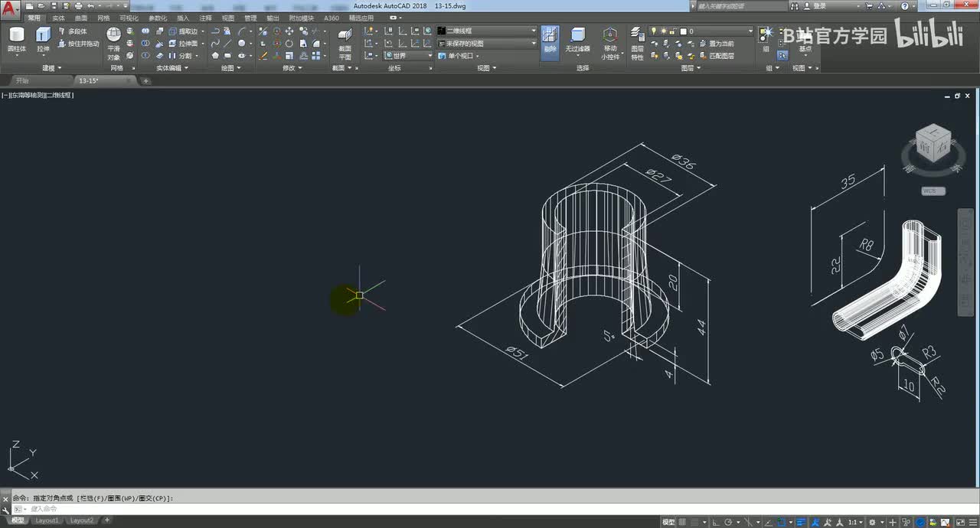Open the 注释 ribbon tab

coord(206,18)
